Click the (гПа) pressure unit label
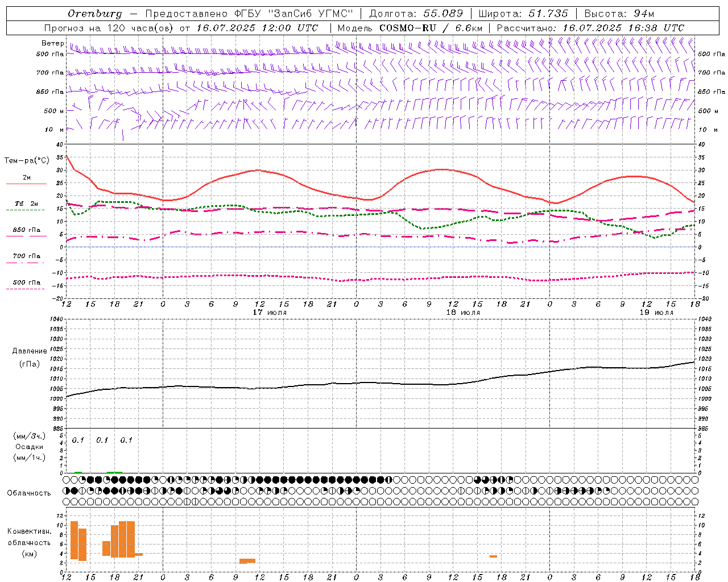 coord(30,364)
